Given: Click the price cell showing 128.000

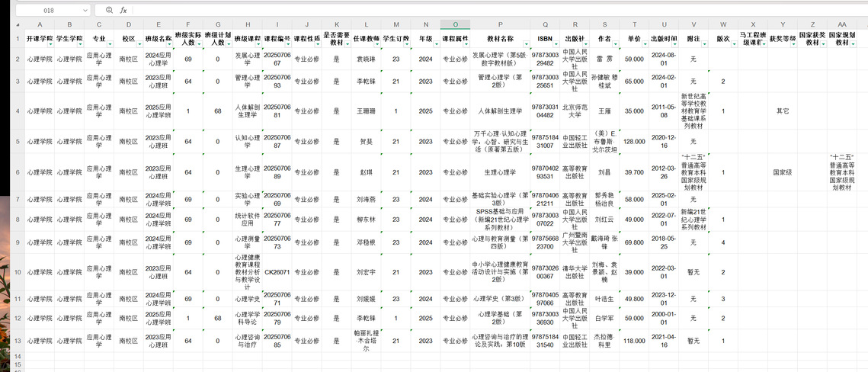Looking at the screenshot, I should click(x=633, y=142).
